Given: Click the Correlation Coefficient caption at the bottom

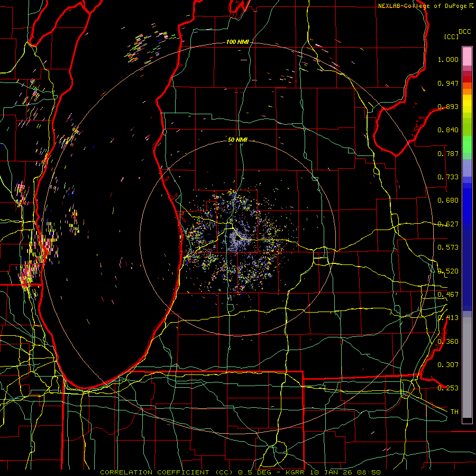Looking at the screenshot, I should coord(240,472).
